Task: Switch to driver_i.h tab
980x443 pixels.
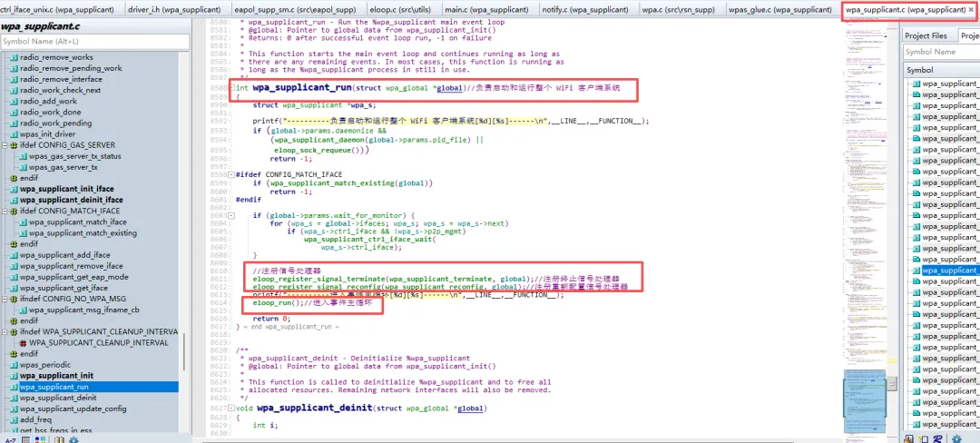Action: [x=173, y=9]
